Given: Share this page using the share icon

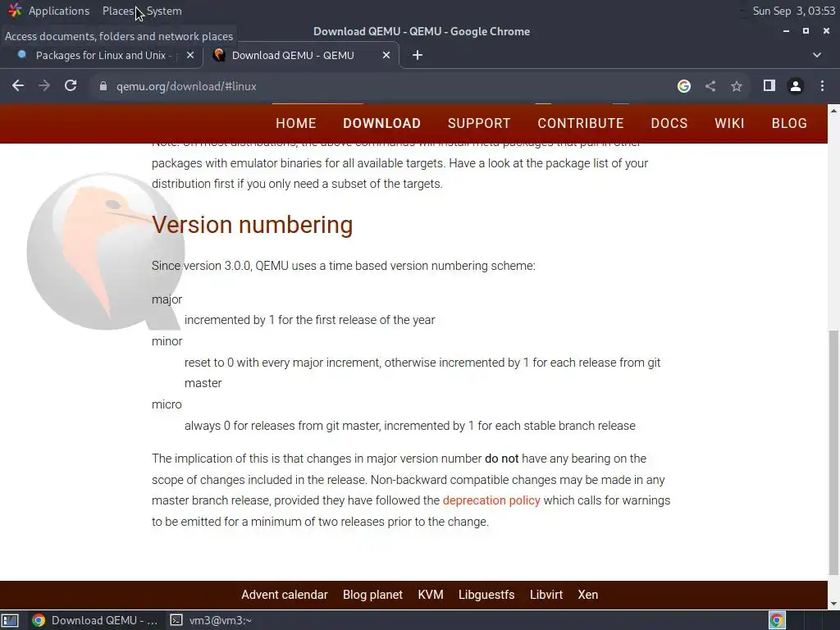Looking at the screenshot, I should tap(710, 85).
